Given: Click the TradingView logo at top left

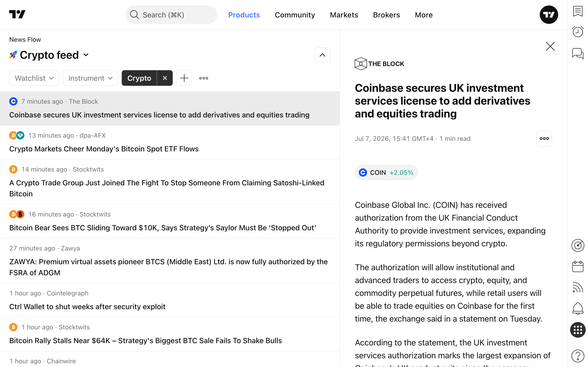Looking at the screenshot, I should tap(17, 14).
